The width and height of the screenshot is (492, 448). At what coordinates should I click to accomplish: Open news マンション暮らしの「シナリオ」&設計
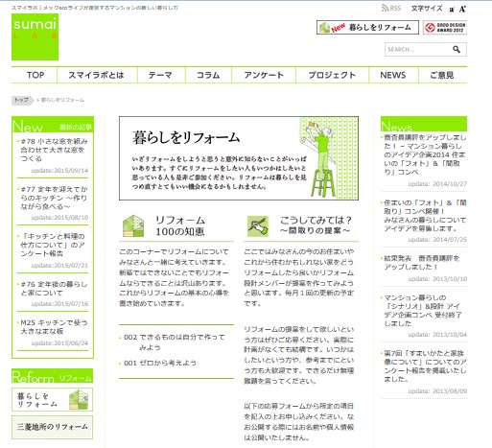click(423, 311)
